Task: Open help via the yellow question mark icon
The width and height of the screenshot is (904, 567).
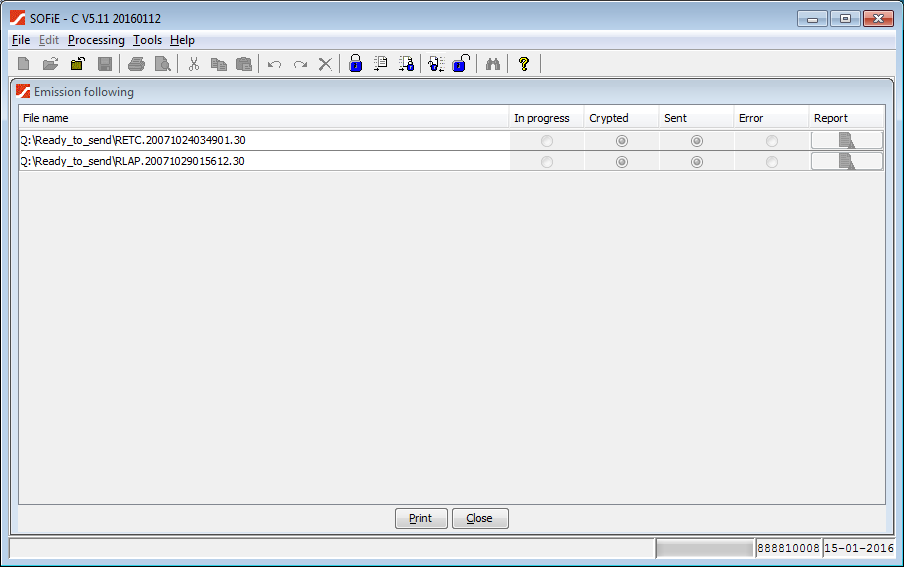Action: point(523,64)
